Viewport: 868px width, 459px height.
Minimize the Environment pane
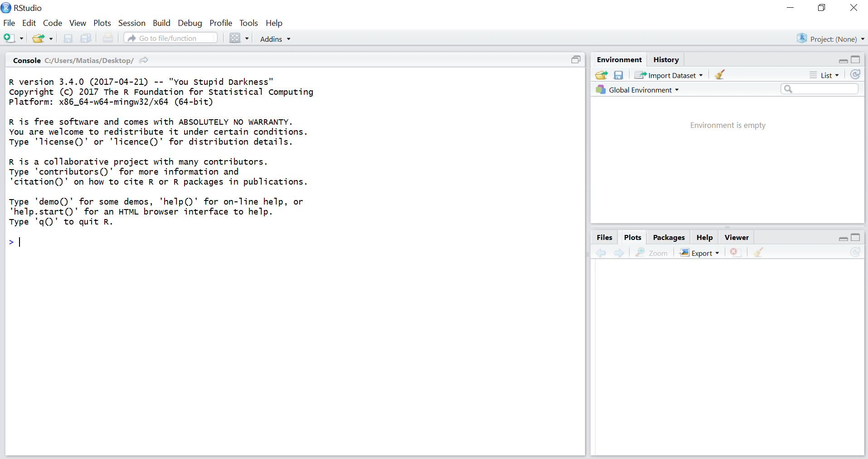843,60
